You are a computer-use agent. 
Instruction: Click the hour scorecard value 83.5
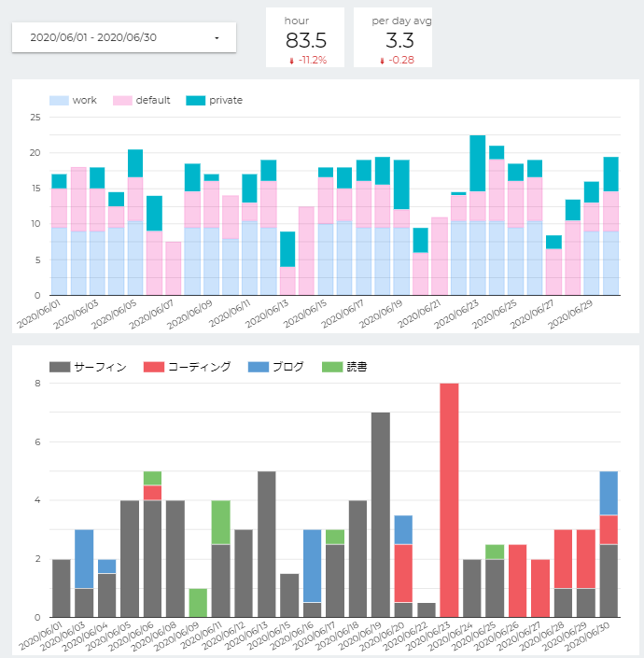(306, 41)
